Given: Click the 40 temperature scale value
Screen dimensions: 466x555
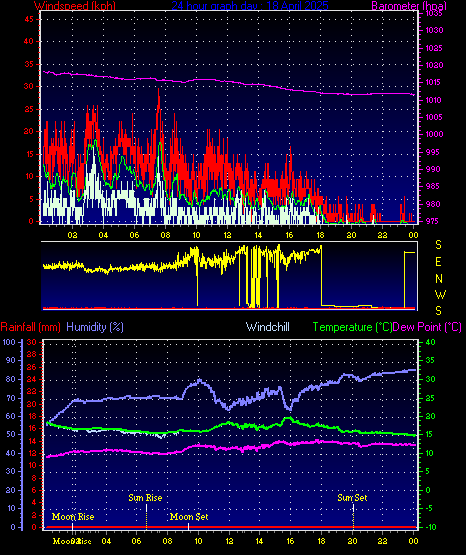Looking at the screenshot, I should click(x=431, y=342).
